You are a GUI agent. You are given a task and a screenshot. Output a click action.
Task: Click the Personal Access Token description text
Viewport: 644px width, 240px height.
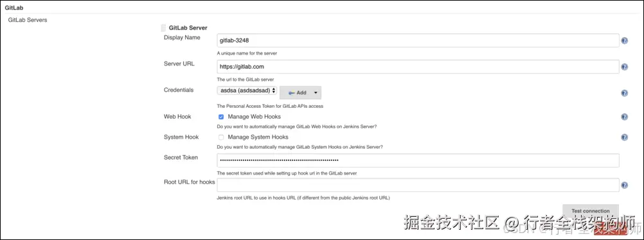[270, 107]
